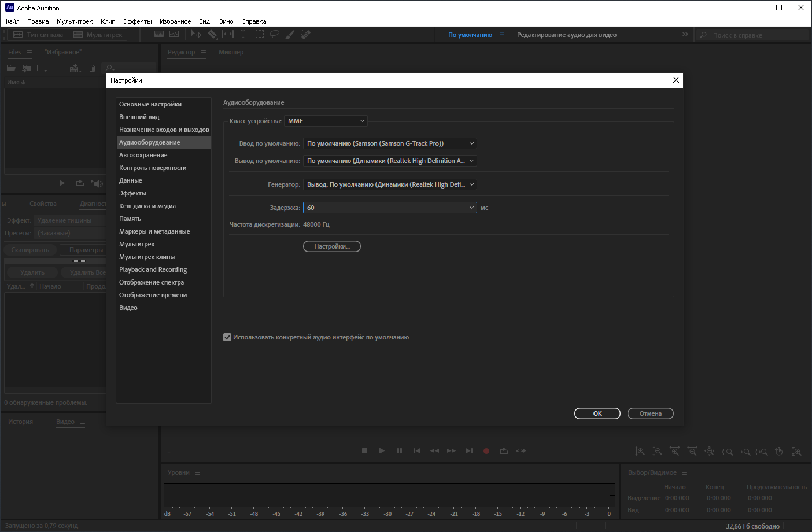Image resolution: width=812 pixels, height=532 pixels.
Task: Close the Настройки dialog
Action: (x=676, y=80)
